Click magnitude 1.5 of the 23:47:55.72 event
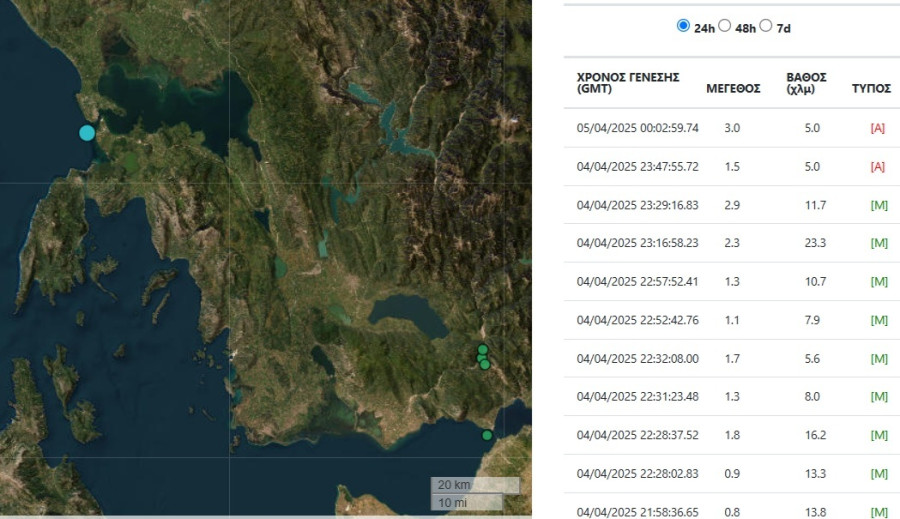The width and height of the screenshot is (900, 519). click(x=732, y=166)
